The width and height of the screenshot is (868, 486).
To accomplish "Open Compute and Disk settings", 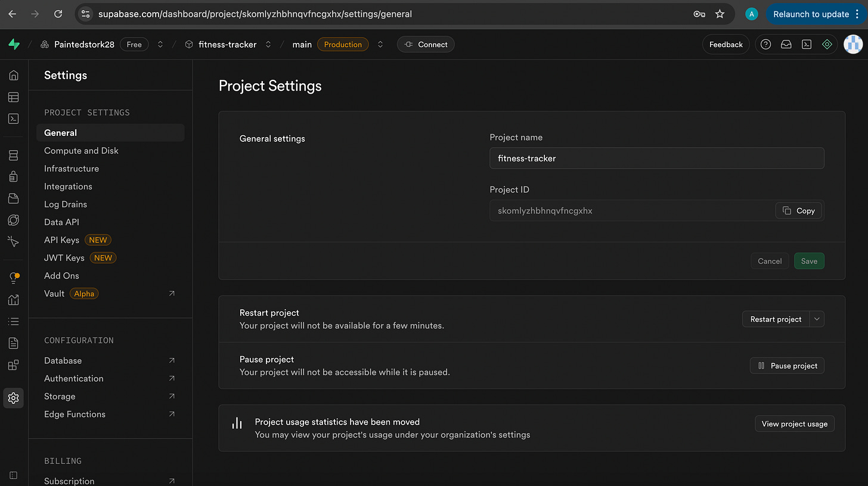I will pyautogui.click(x=81, y=151).
